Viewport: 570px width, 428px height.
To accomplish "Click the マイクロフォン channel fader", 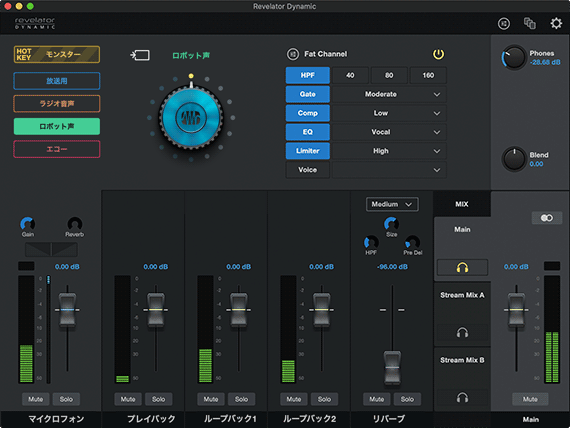I will click(x=67, y=309).
